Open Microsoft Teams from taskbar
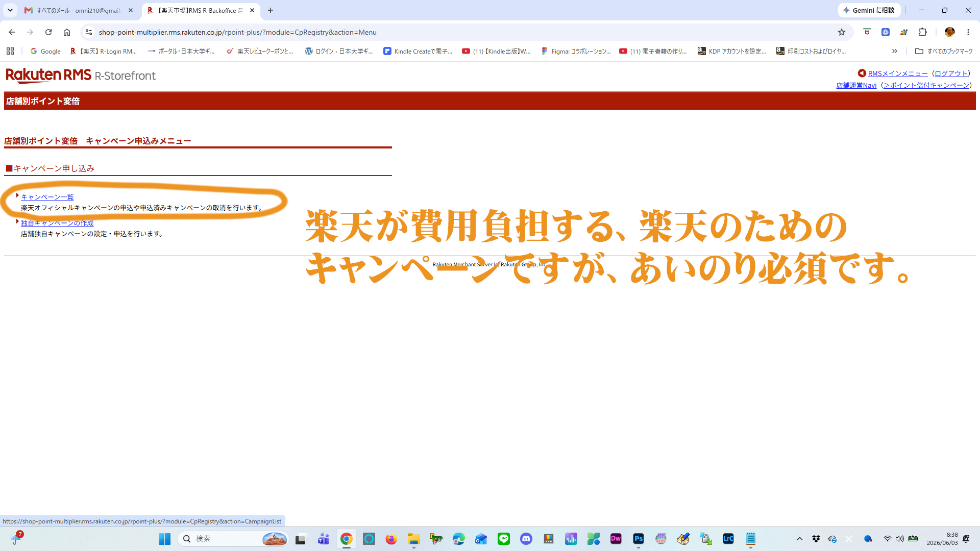 [x=324, y=539]
